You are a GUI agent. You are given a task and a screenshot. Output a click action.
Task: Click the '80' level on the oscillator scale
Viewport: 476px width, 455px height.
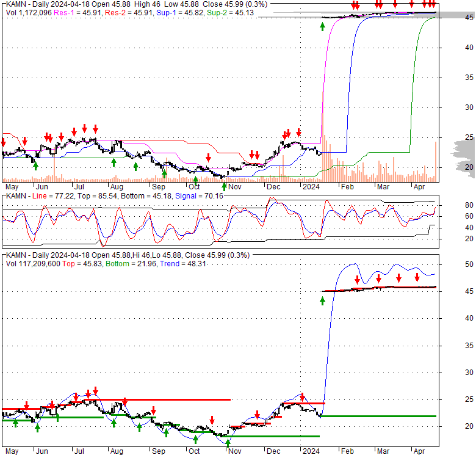(x=469, y=205)
